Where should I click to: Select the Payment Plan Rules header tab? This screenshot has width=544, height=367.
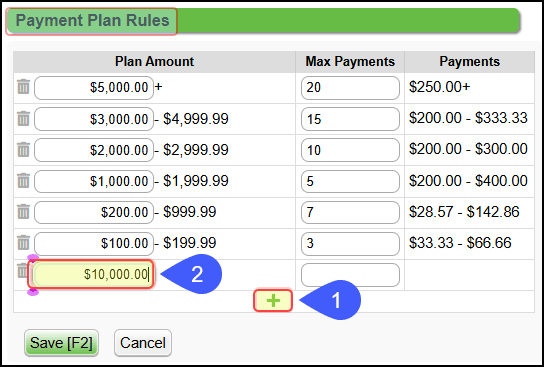[x=92, y=20]
